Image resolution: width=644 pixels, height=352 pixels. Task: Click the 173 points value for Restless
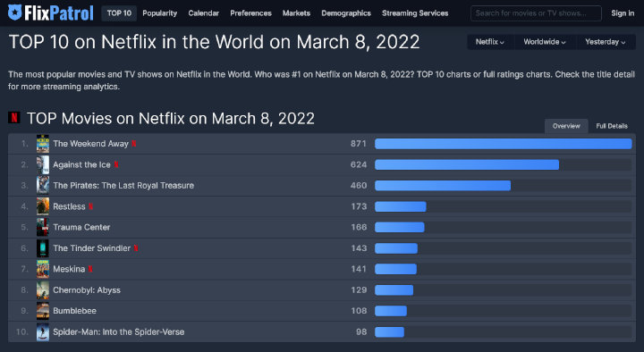pos(359,206)
